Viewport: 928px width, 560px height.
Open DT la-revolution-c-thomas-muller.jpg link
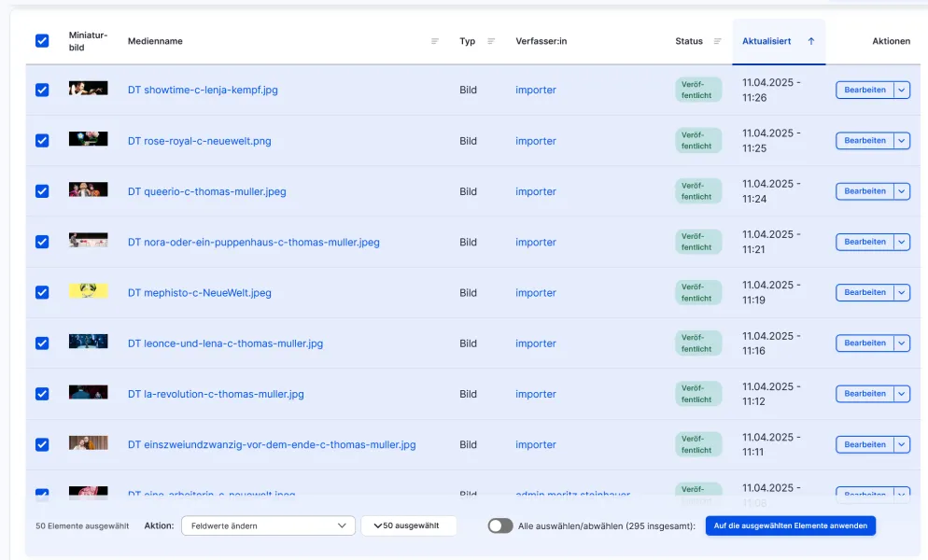(x=216, y=394)
